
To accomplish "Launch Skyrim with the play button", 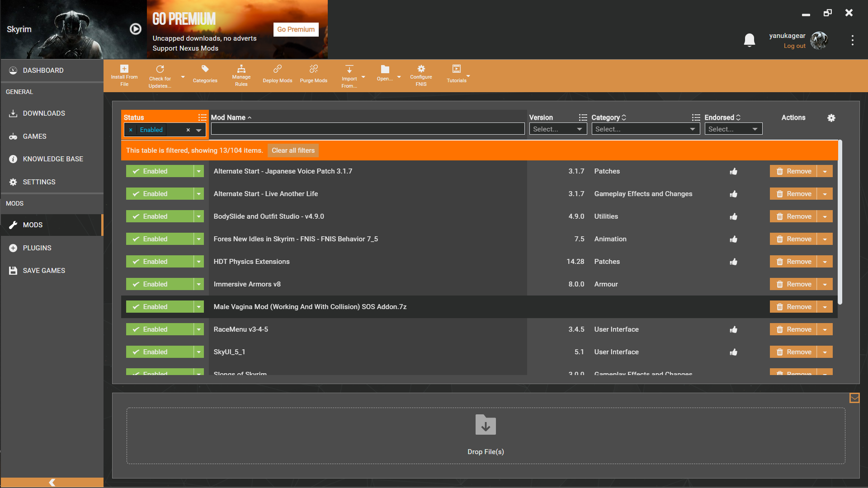I will tap(136, 29).
